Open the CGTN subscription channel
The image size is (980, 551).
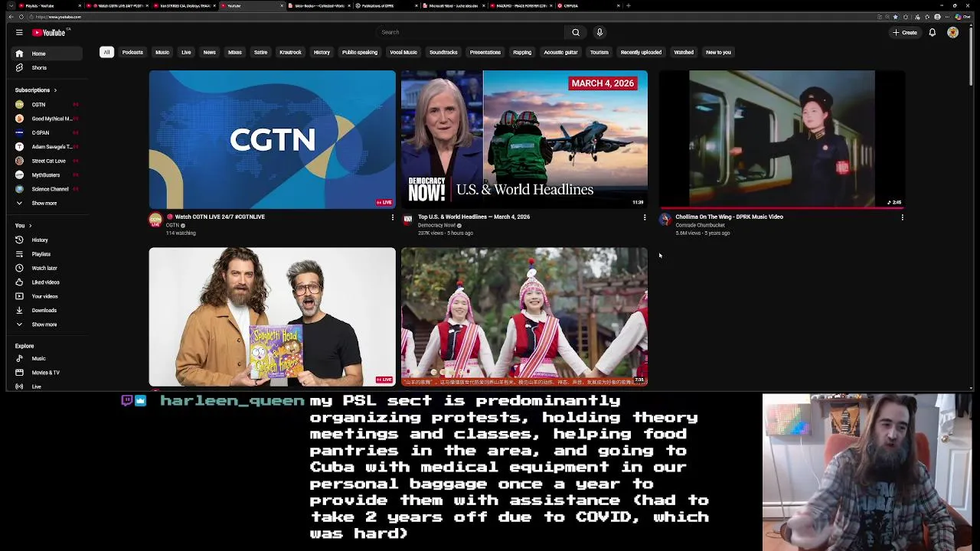tap(47, 104)
